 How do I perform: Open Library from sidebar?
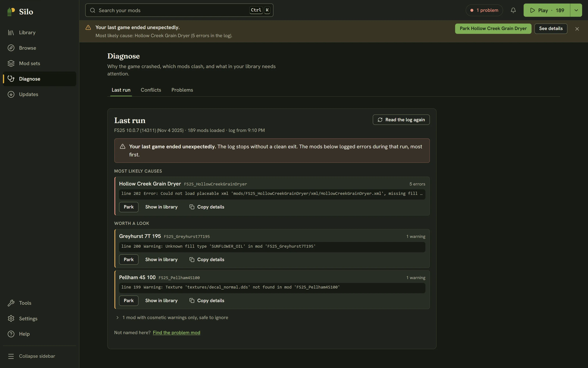click(x=39, y=32)
